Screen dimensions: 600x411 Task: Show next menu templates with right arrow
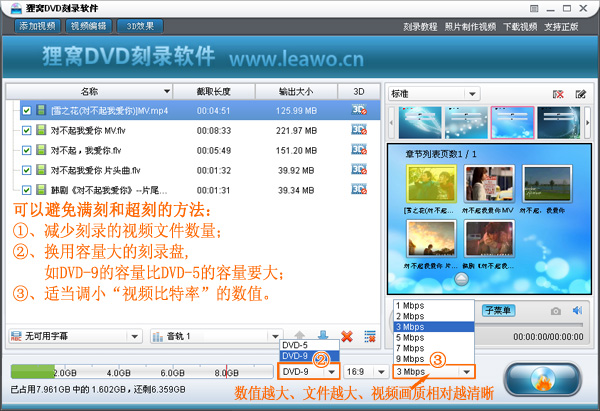pyautogui.click(x=588, y=122)
